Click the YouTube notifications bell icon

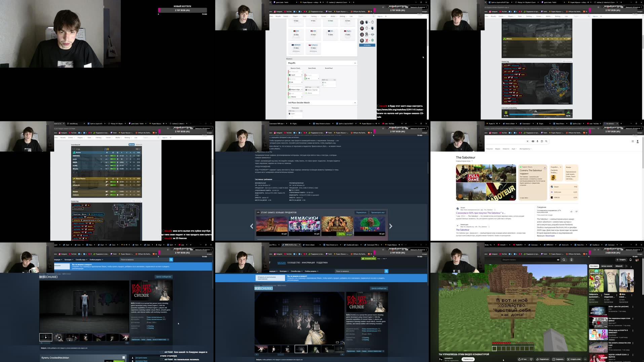point(631,260)
